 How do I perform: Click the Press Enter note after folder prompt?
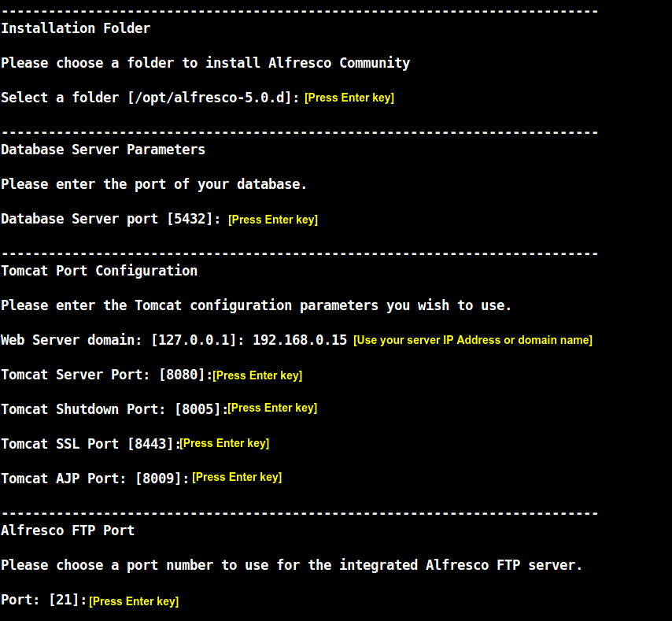pos(349,98)
